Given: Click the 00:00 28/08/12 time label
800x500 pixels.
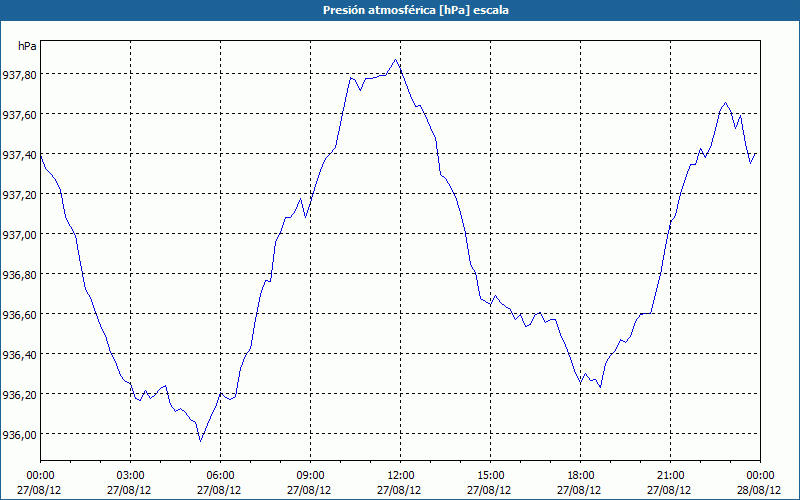Looking at the screenshot, I should pyautogui.click(x=759, y=483).
